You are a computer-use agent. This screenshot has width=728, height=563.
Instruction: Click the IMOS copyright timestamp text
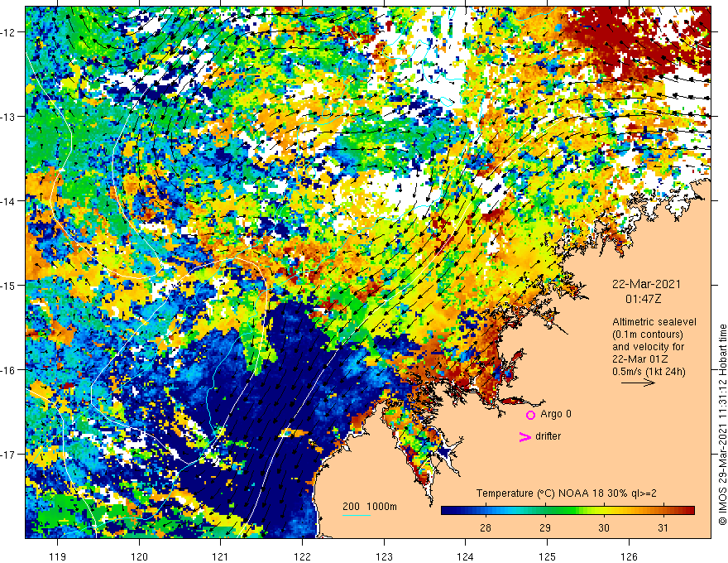pos(722,425)
